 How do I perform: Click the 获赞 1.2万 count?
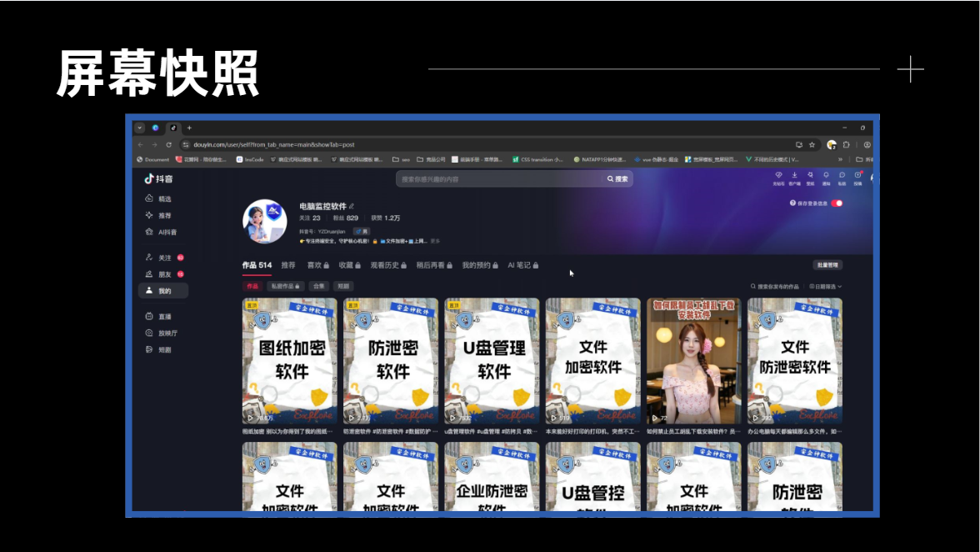tap(386, 218)
